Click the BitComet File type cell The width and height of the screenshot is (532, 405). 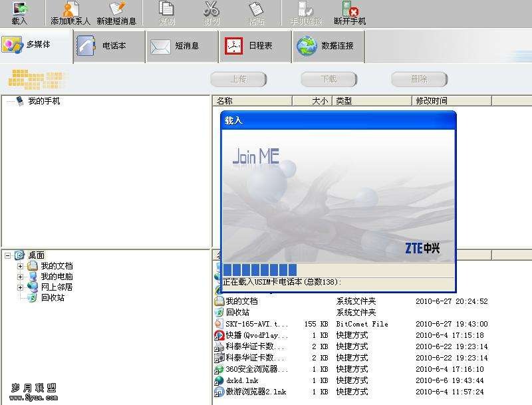click(x=362, y=324)
